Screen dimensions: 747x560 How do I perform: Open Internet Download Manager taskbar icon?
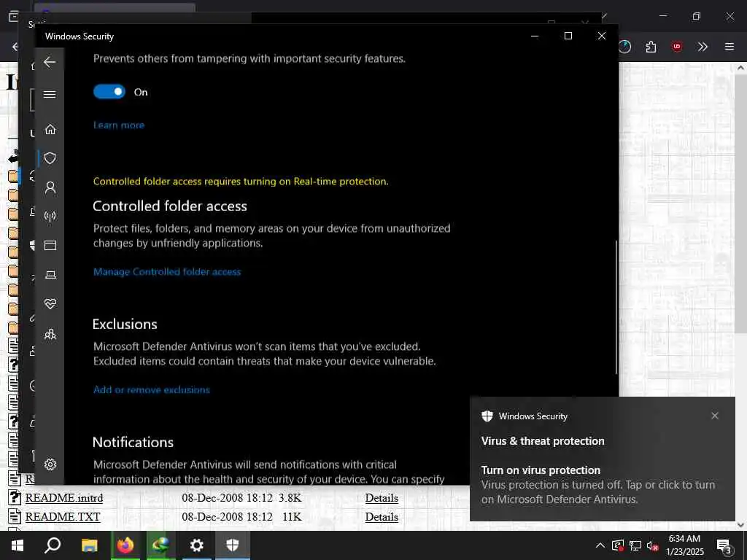(x=160, y=545)
